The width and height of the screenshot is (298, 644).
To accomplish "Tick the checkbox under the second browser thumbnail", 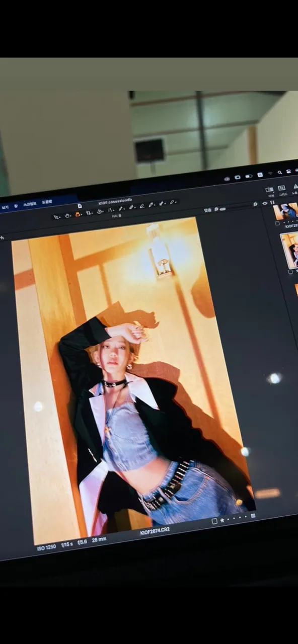I will click(x=290, y=272).
